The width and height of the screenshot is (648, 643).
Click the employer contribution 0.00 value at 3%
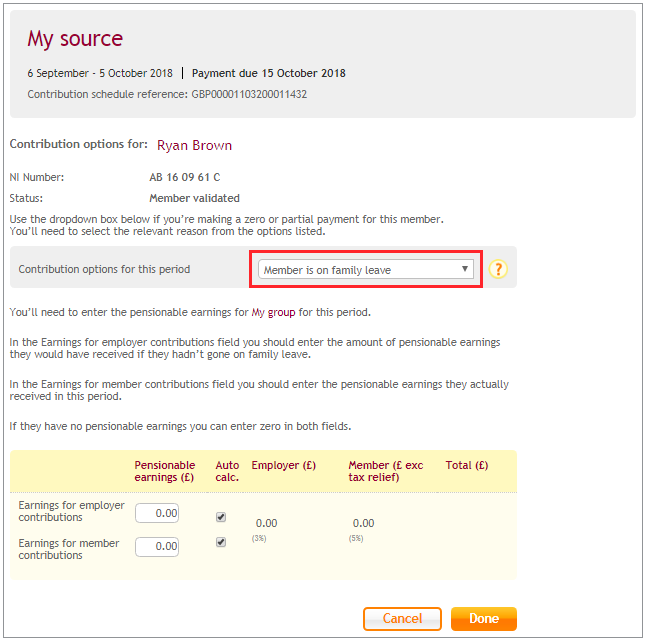tap(267, 523)
